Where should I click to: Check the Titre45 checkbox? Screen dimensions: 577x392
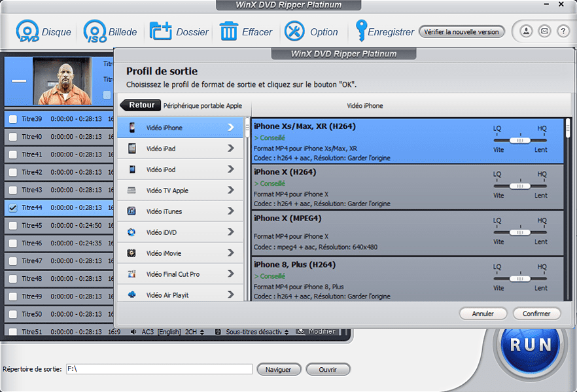(x=13, y=225)
